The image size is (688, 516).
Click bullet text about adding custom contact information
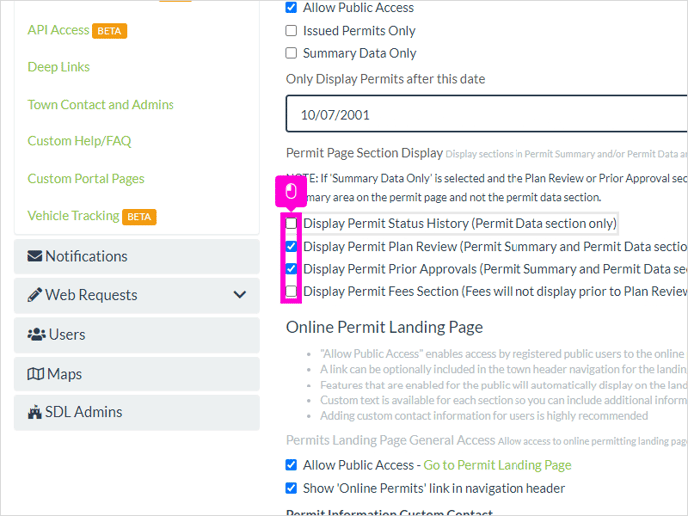pyautogui.click(x=484, y=416)
